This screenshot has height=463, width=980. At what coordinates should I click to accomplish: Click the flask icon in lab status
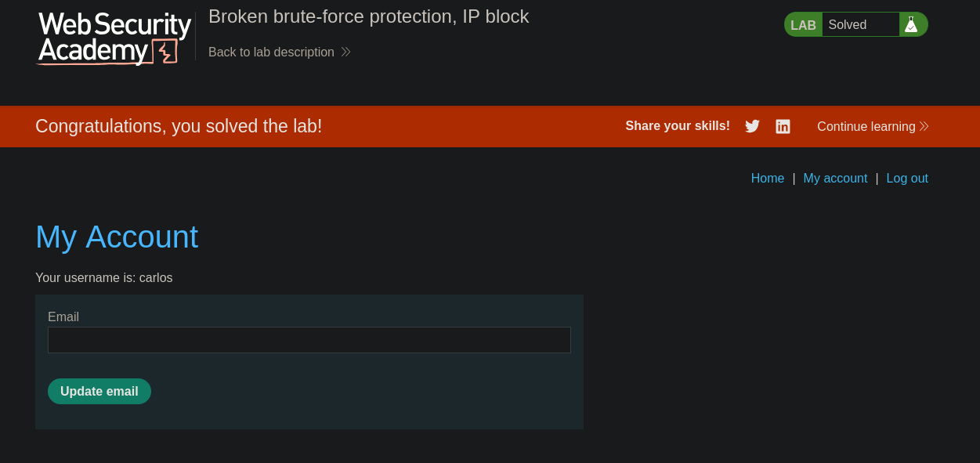click(x=911, y=24)
